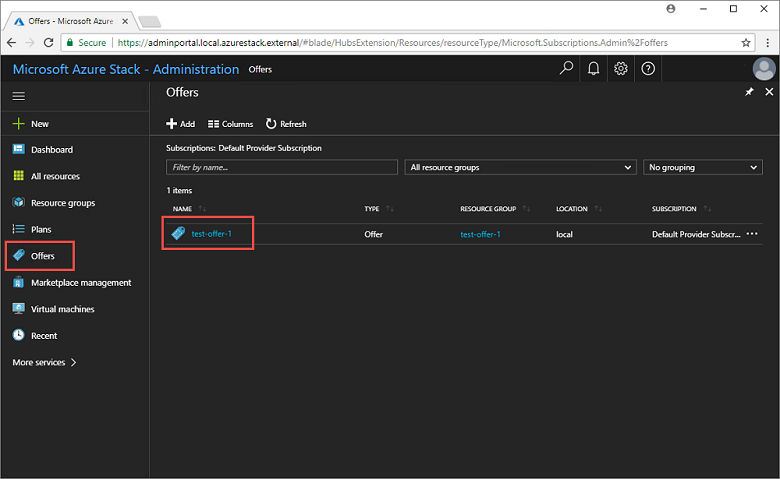Click the help question mark icon
Viewport: 780px width, 479px height.
pyautogui.click(x=648, y=69)
